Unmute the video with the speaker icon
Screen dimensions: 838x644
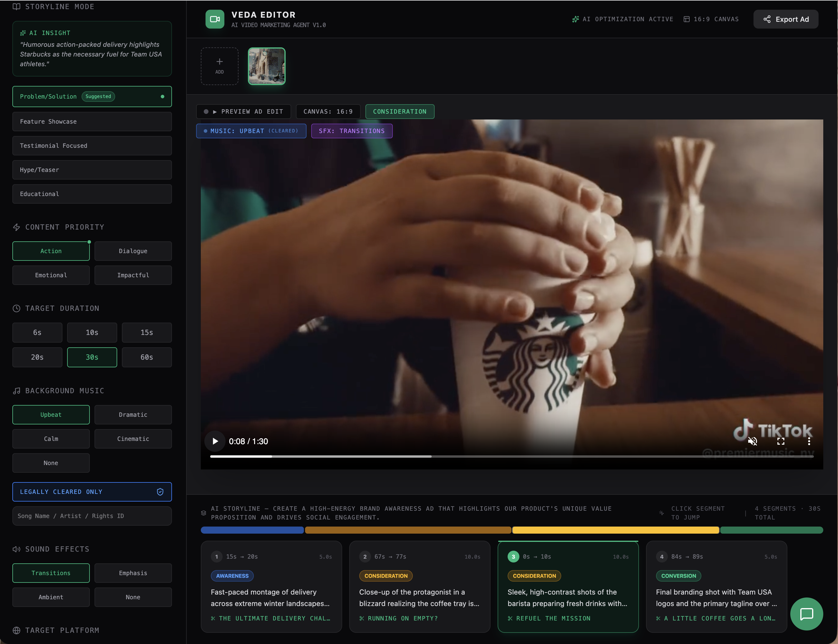pos(753,441)
